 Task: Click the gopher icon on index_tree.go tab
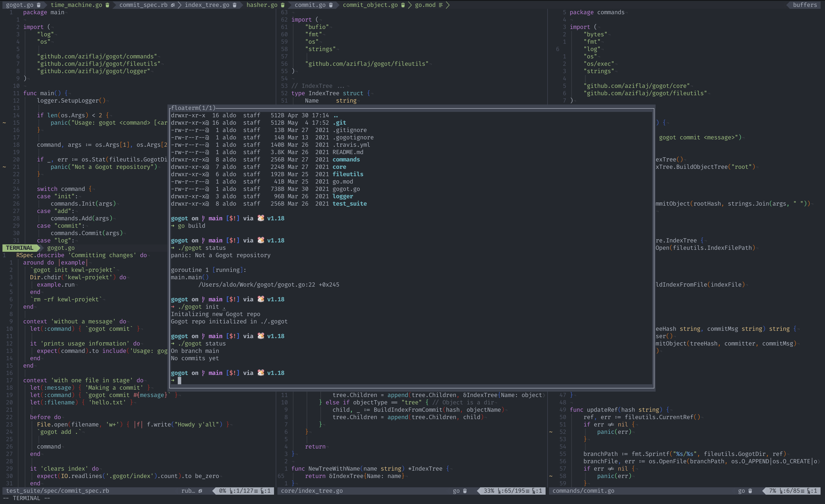[x=235, y=5]
